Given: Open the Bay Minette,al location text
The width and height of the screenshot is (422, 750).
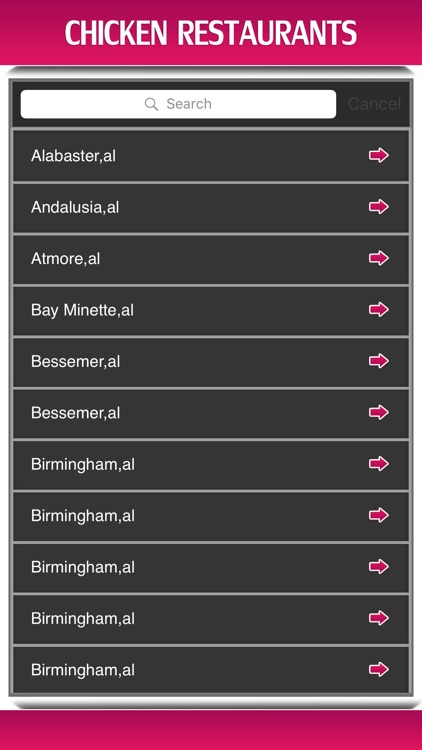Looking at the screenshot, I should (82, 310).
